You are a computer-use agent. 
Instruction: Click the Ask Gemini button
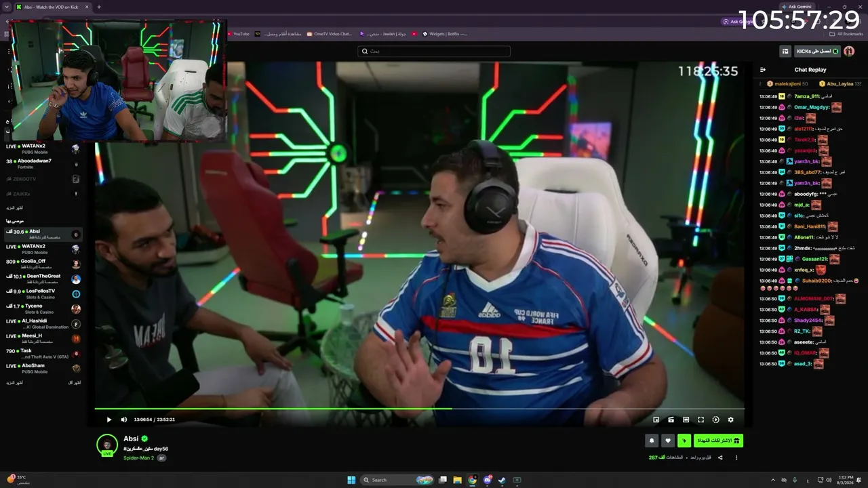pos(798,7)
